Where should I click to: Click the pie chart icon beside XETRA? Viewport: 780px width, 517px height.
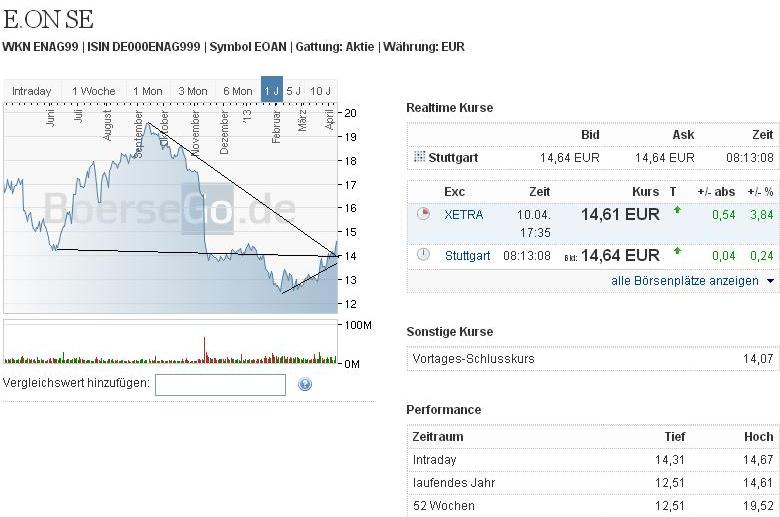point(423,214)
